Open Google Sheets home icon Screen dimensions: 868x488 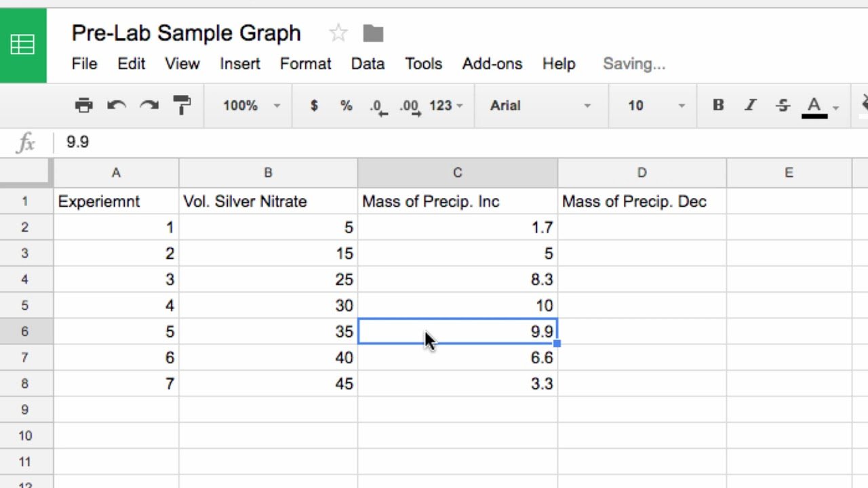tap(23, 45)
